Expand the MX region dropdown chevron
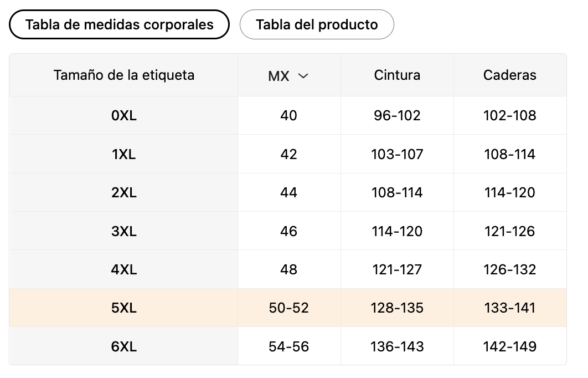 (303, 76)
